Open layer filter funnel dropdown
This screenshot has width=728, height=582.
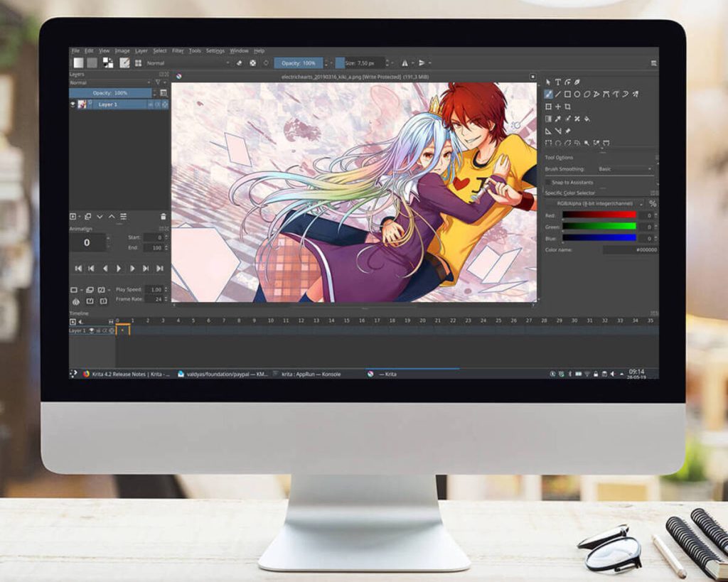[160, 82]
